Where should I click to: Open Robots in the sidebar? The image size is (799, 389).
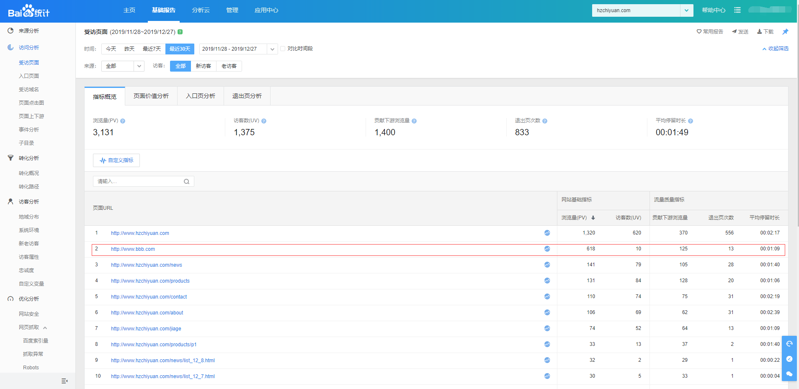tap(31, 368)
